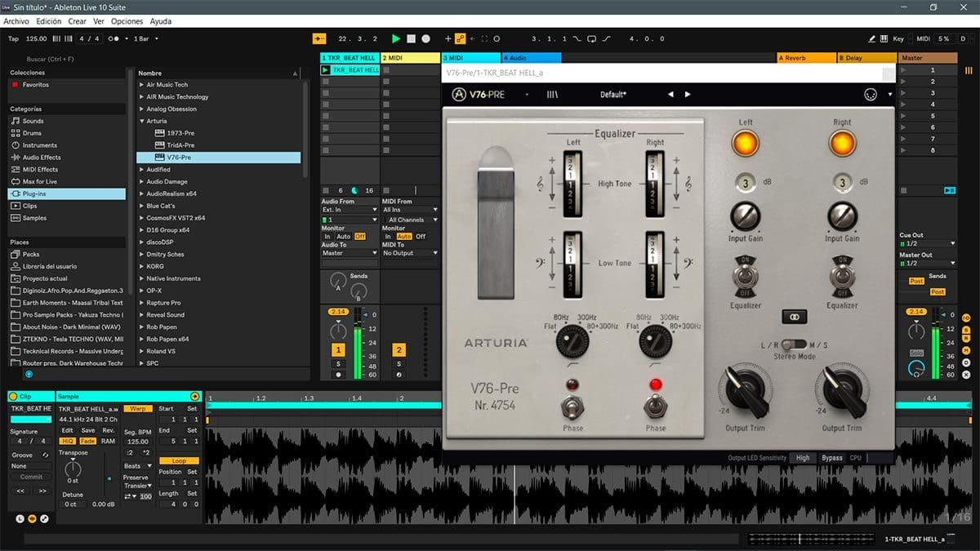Click the Left Input Gain knob
Image resolution: width=980 pixels, height=551 pixels.
pos(745,216)
